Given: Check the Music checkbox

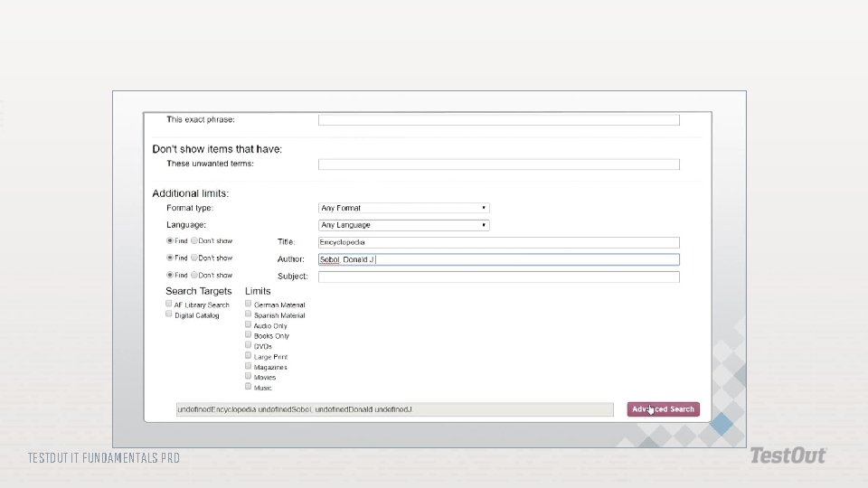Looking at the screenshot, I should pos(248,387).
